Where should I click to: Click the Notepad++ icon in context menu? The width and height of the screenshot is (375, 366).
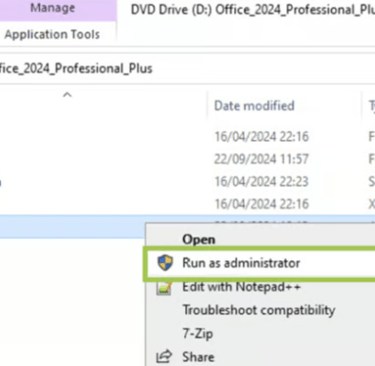pyautogui.click(x=164, y=288)
